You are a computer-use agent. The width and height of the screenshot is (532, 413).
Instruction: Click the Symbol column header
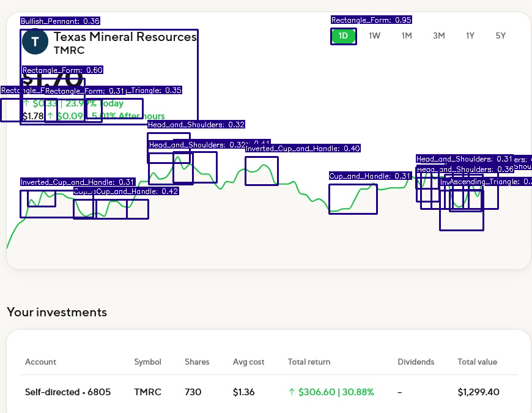coord(147,362)
